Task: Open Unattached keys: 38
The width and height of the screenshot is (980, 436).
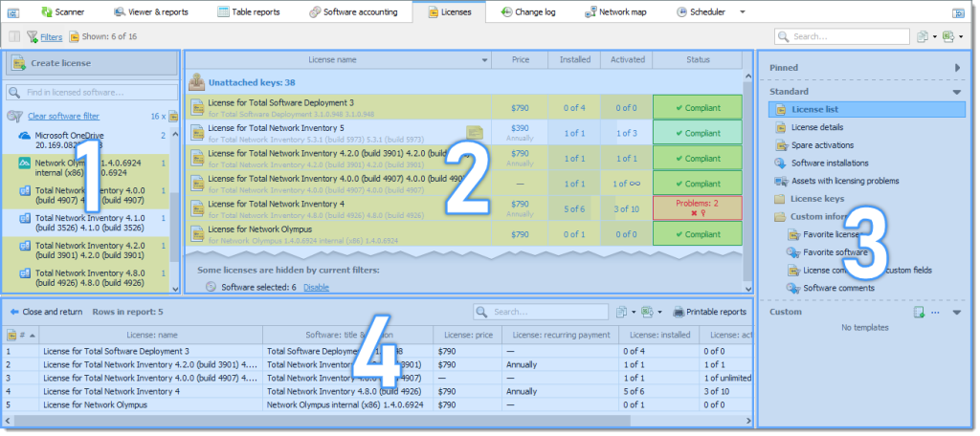Action: [252, 82]
